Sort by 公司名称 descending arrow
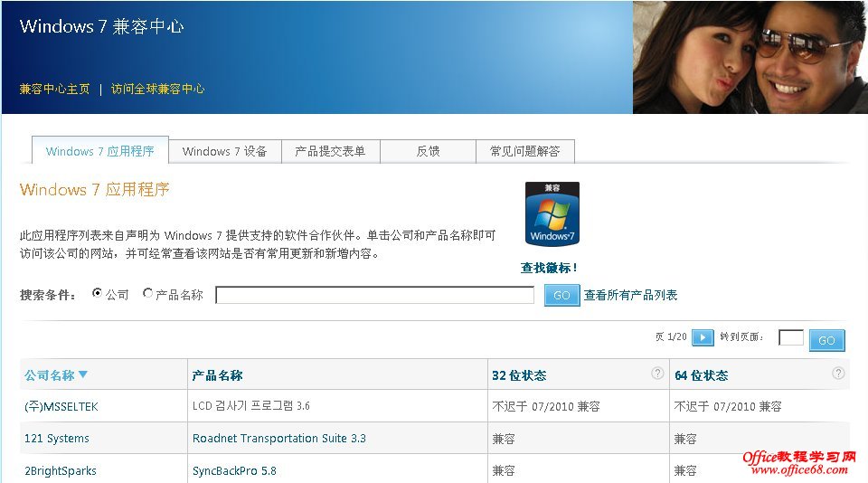This screenshot has height=483, width=868. click(x=83, y=374)
